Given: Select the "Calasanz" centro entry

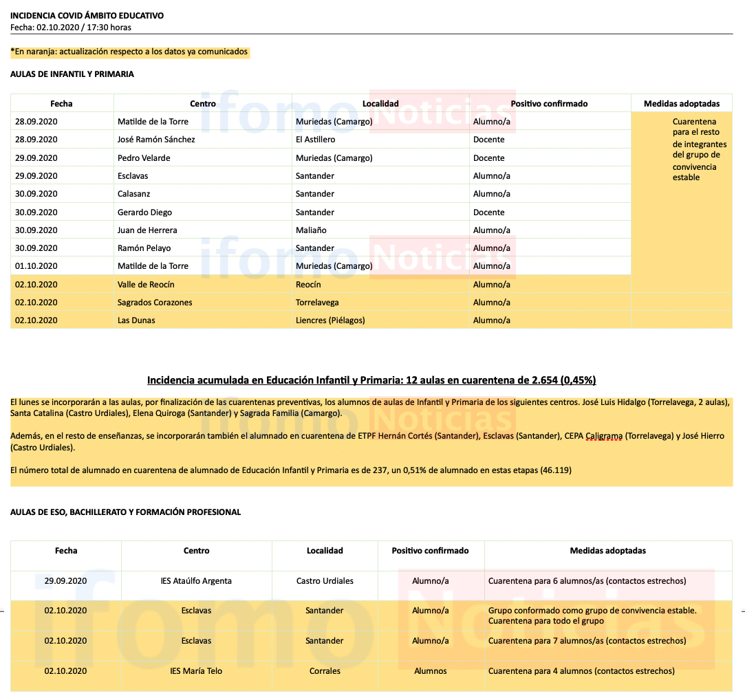Looking at the screenshot, I should point(135,194).
